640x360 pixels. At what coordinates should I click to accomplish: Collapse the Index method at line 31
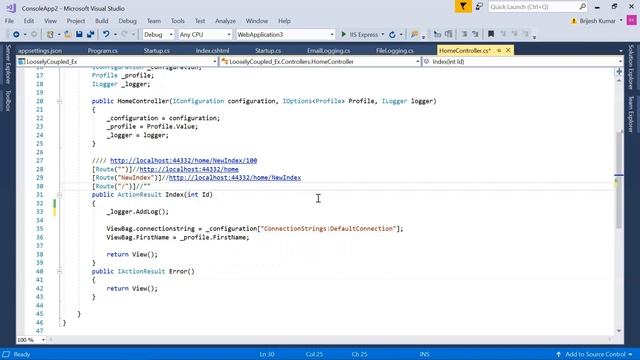[60, 195]
